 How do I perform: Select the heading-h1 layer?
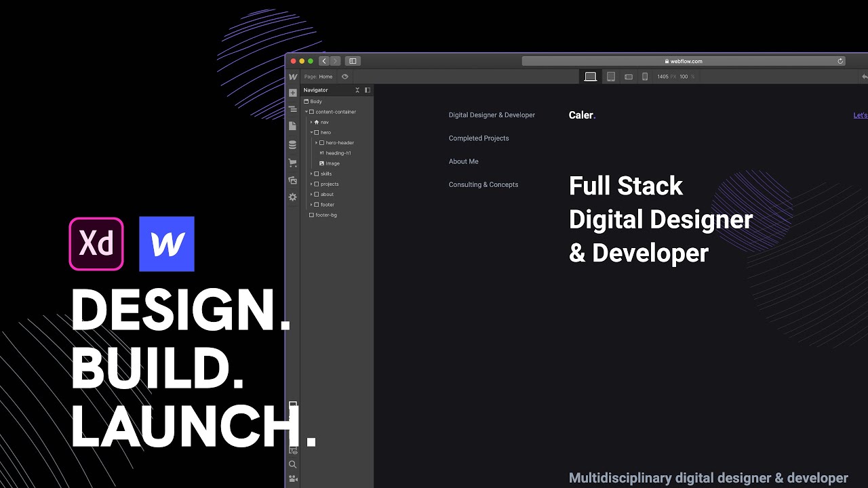click(337, 153)
